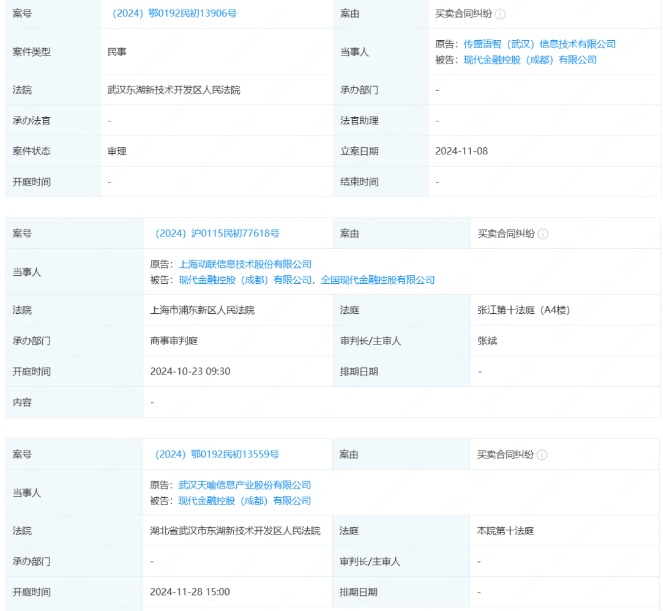The width and height of the screenshot is (663, 611).
Task: Open case number (2024)鄂0192民初13559号
Action: click(216, 455)
